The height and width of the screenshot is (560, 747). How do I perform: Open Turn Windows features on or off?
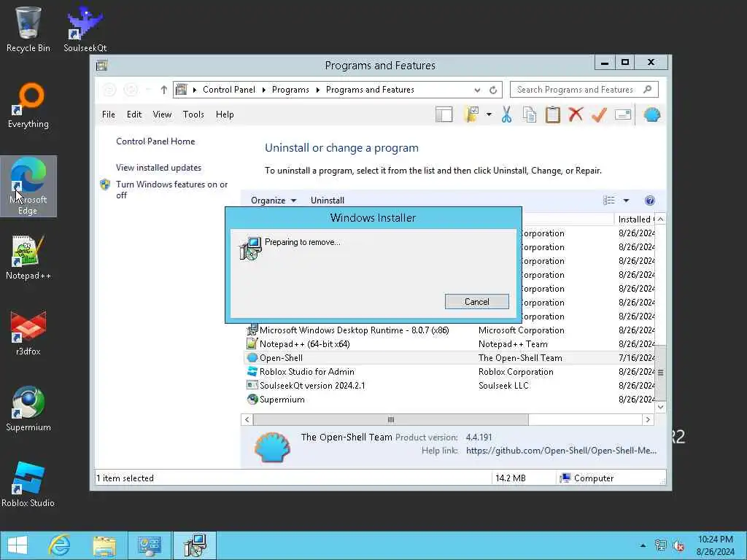(171, 190)
